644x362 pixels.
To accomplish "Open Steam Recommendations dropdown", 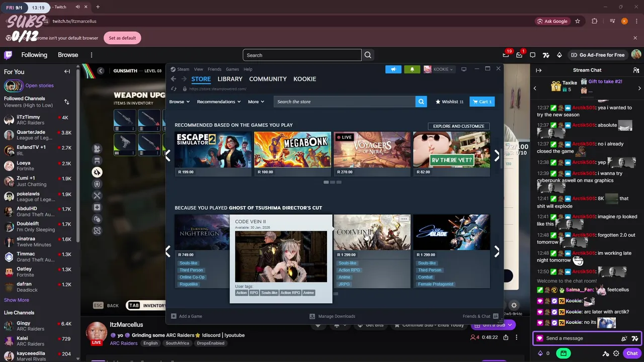I will [x=219, y=102].
